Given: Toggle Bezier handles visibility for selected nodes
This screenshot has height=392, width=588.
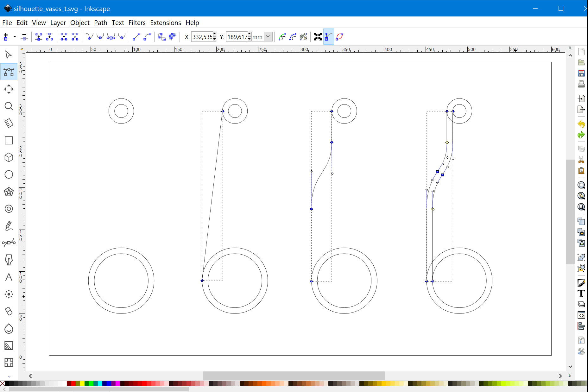Looking at the screenshot, I should (x=328, y=37).
